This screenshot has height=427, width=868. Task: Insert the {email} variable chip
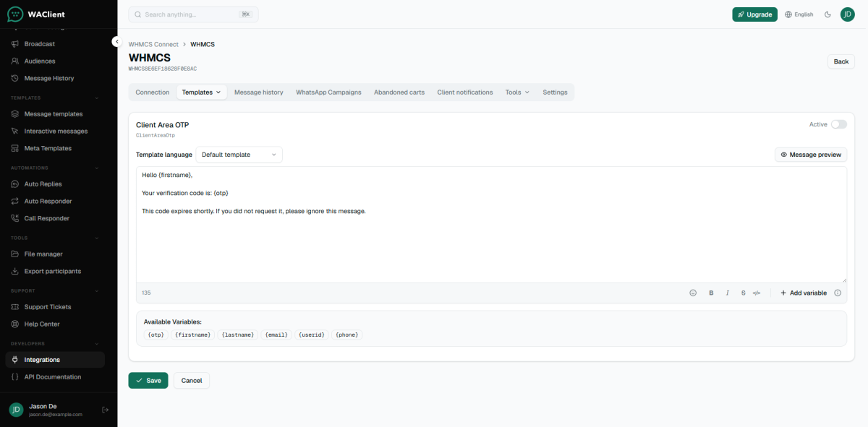click(x=276, y=335)
